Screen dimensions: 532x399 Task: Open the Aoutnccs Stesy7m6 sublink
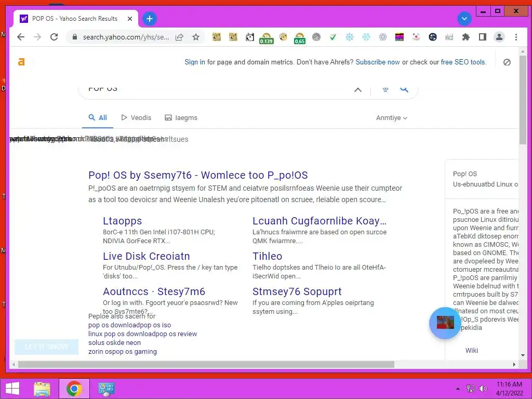[x=154, y=291]
